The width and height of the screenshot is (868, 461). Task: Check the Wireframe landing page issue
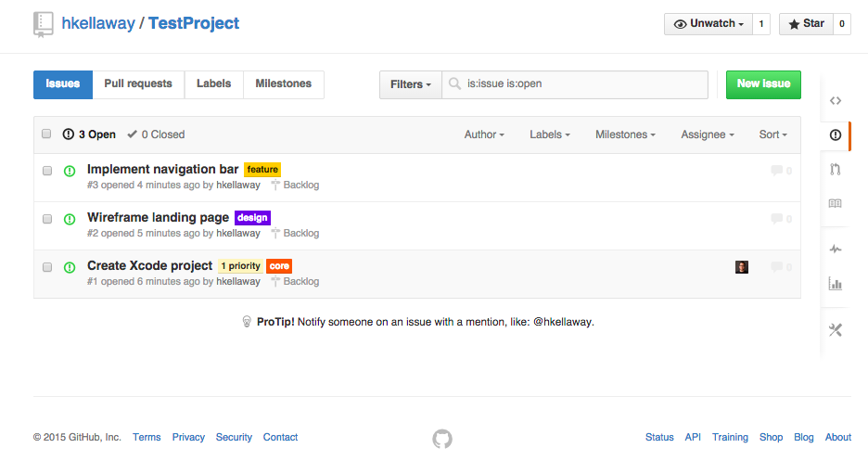point(47,219)
